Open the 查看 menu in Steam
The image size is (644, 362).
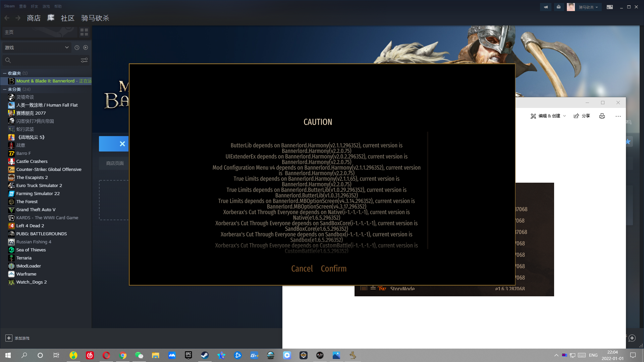point(23,6)
